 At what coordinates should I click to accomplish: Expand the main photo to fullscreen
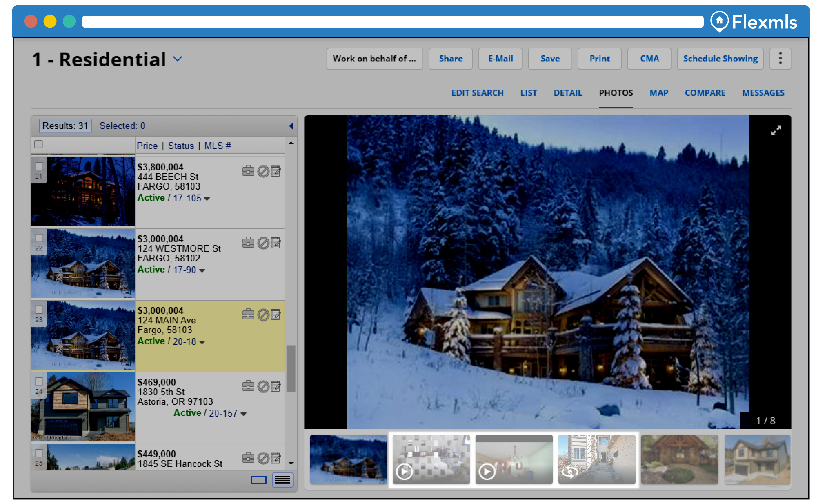[776, 130]
